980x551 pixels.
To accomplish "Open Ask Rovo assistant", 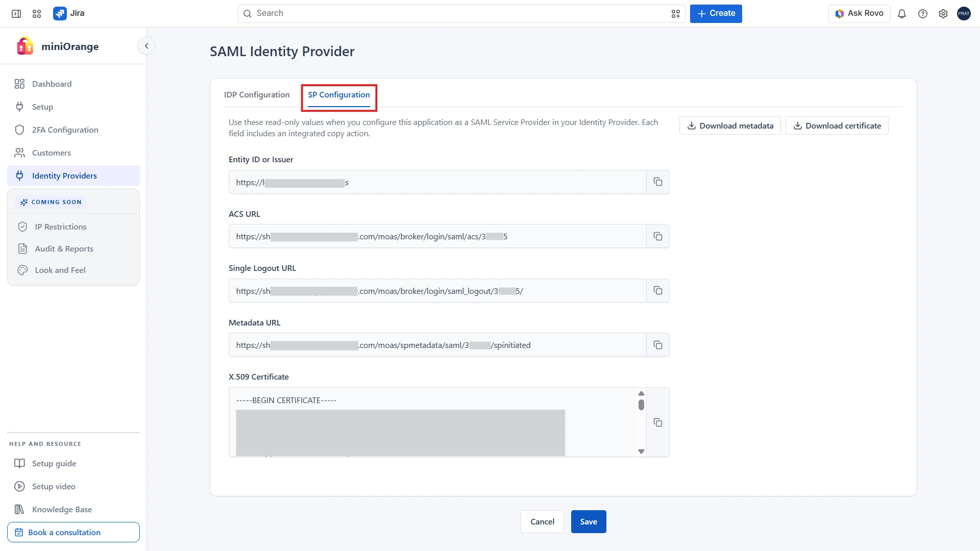I will (859, 14).
